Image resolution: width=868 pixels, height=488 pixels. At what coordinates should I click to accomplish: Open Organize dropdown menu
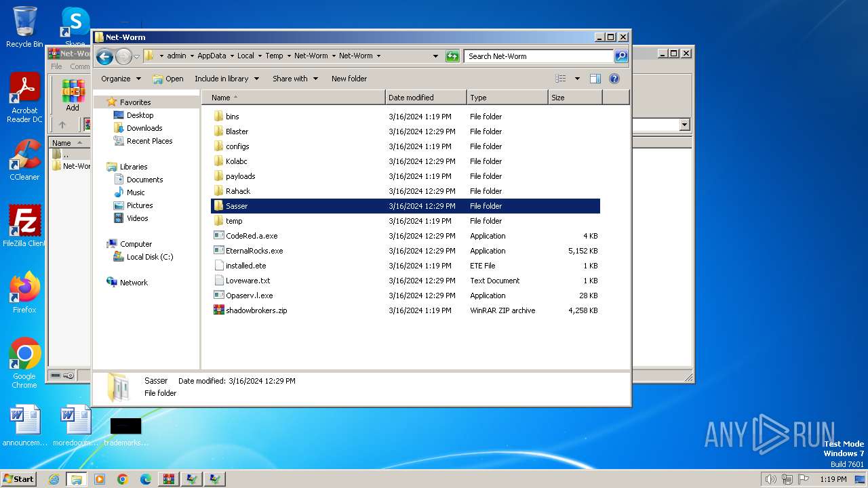121,79
